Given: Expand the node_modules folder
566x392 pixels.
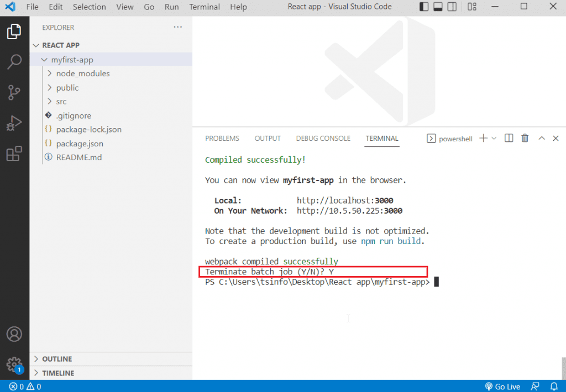Looking at the screenshot, I should tap(111, 73).
